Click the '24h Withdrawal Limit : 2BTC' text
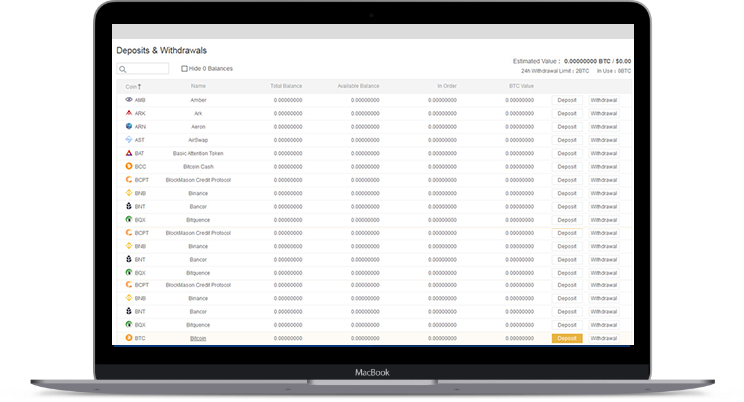 555,71
